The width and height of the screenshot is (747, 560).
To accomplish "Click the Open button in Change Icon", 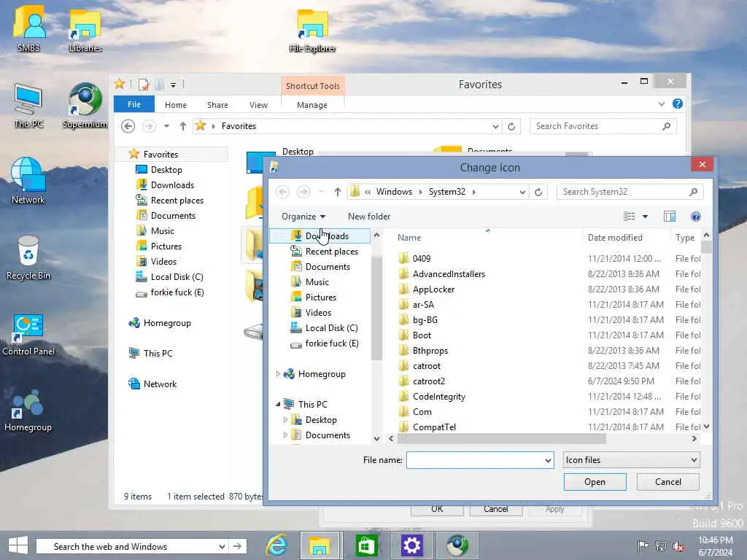I will pos(595,482).
